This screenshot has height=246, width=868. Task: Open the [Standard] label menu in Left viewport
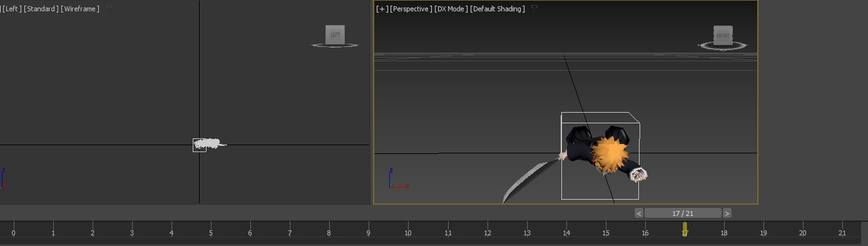pos(41,9)
